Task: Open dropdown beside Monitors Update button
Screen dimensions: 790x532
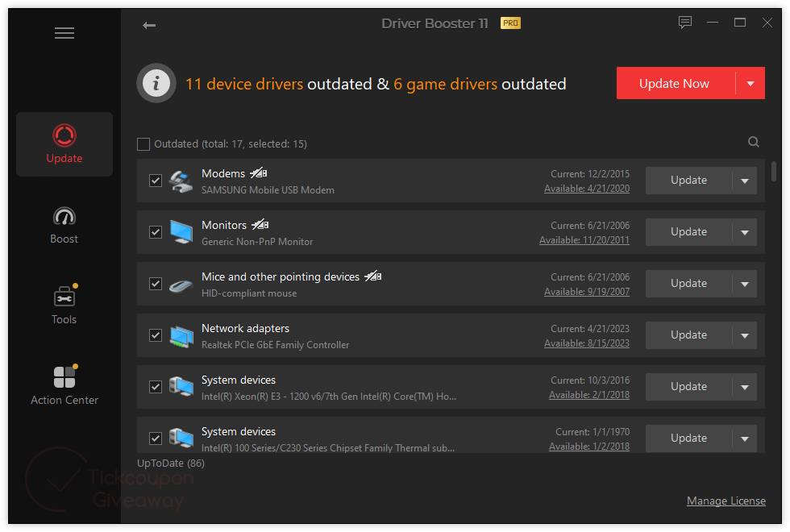Action: (745, 232)
